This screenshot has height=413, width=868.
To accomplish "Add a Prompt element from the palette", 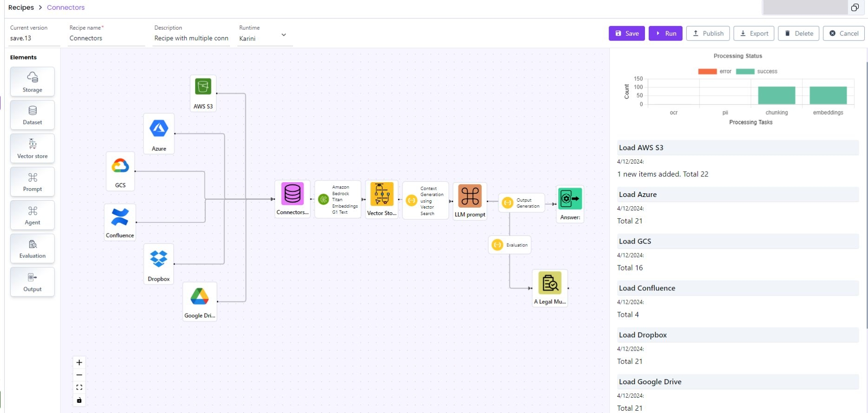I will pos(33,182).
